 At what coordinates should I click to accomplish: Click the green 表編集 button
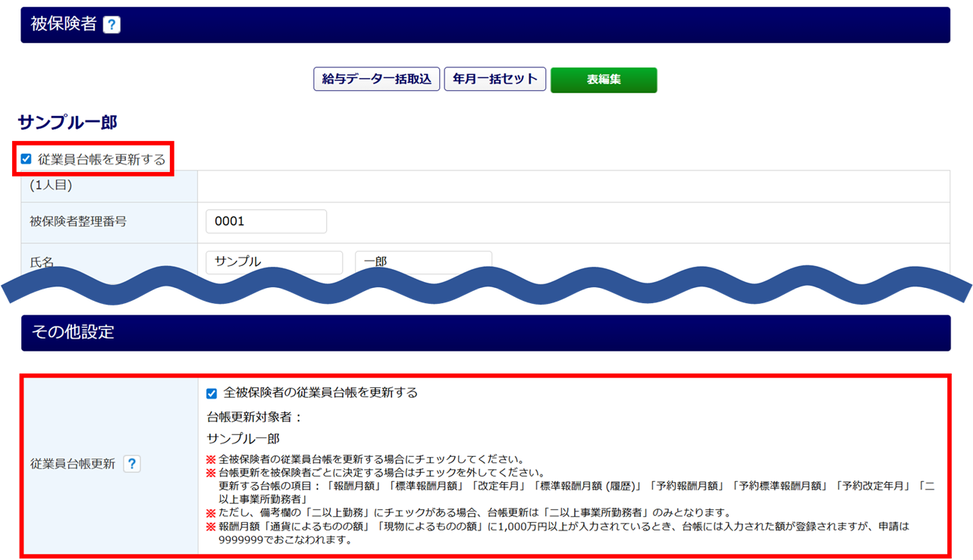point(604,80)
